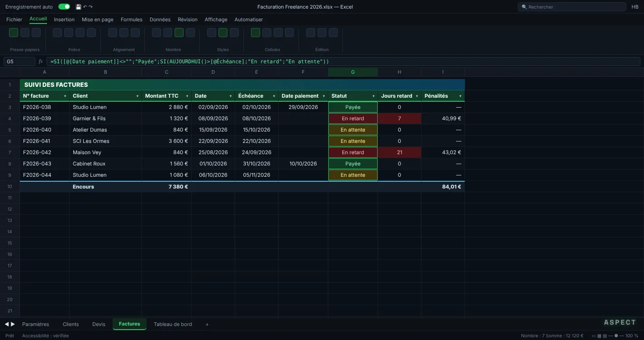The image size is (644, 340).
Task: Toggle Enregistrement auto switch
Action: click(64, 7)
